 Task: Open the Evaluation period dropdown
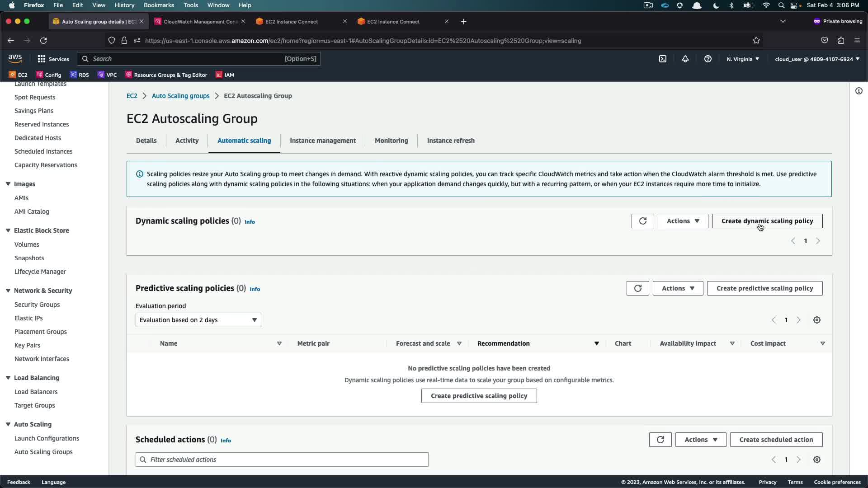(x=198, y=320)
